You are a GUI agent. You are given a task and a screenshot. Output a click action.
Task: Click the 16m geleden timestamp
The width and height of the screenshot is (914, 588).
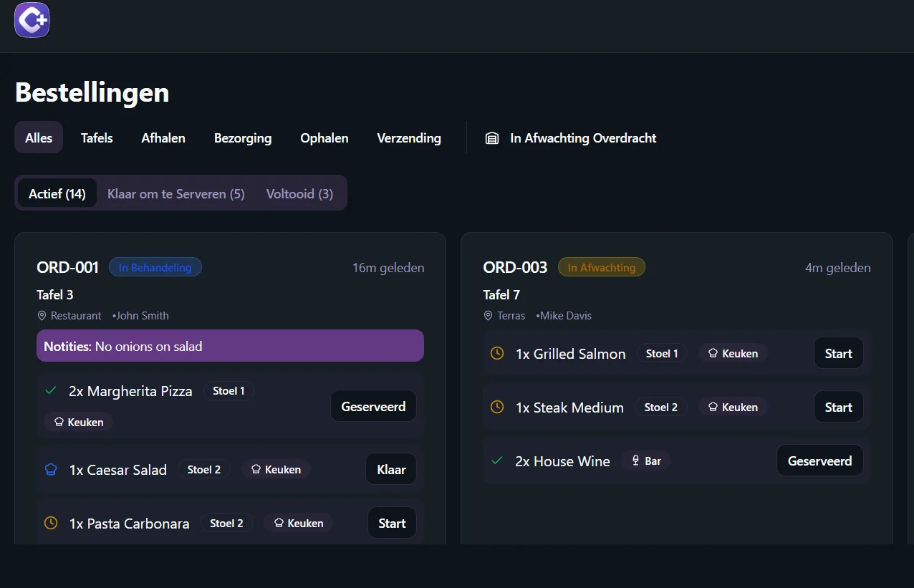388,268
